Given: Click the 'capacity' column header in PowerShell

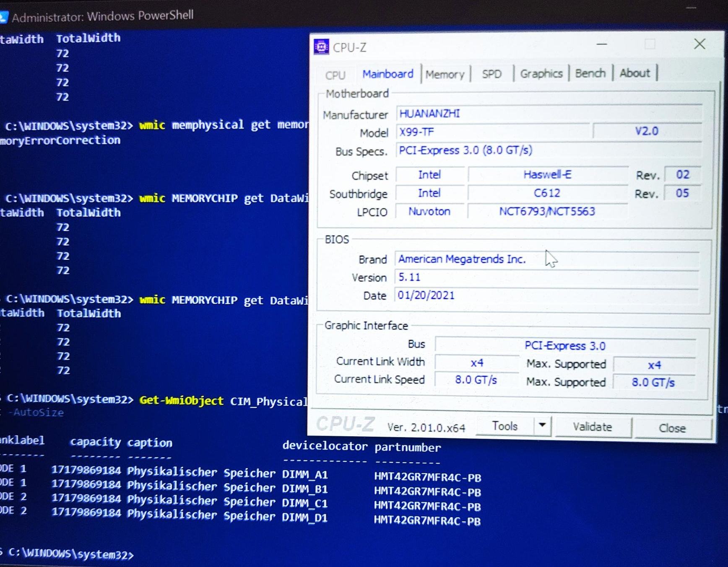Looking at the screenshot, I should click(96, 442).
